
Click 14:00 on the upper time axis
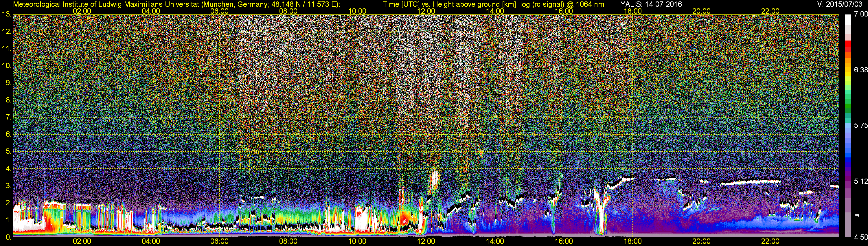pos(495,11)
